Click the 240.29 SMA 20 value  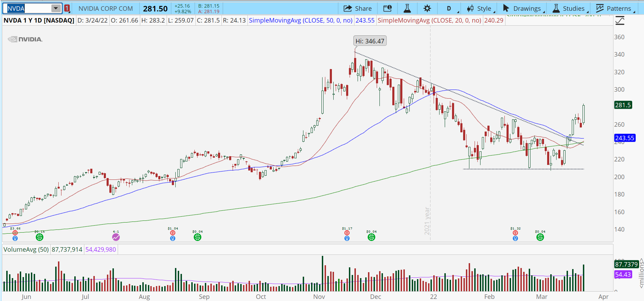pyautogui.click(x=494, y=20)
